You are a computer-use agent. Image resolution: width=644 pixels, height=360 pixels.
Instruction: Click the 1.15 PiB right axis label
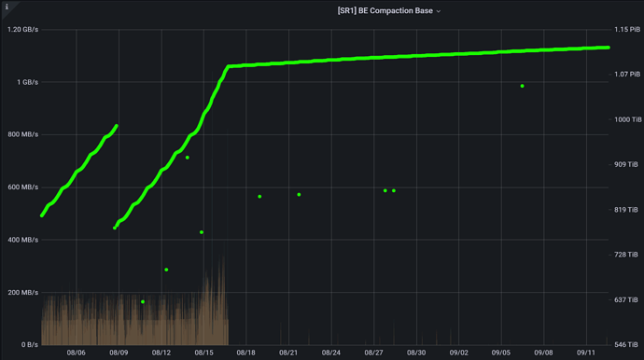[x=627, y=30]
